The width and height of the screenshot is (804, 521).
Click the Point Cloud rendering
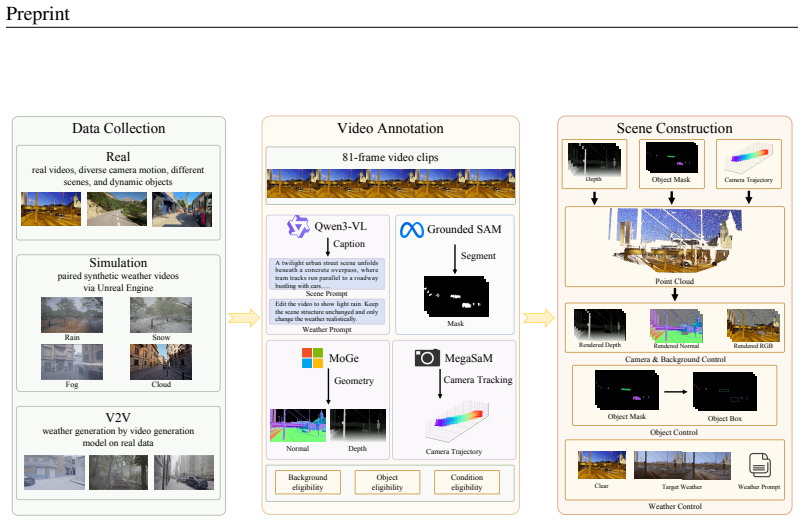675,241
